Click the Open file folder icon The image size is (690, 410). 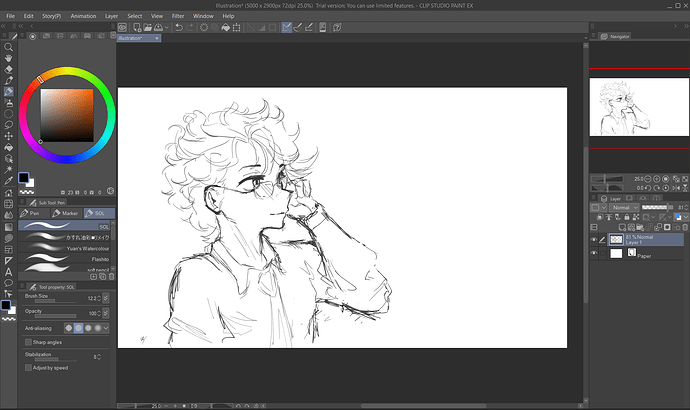tap(147, 27)
